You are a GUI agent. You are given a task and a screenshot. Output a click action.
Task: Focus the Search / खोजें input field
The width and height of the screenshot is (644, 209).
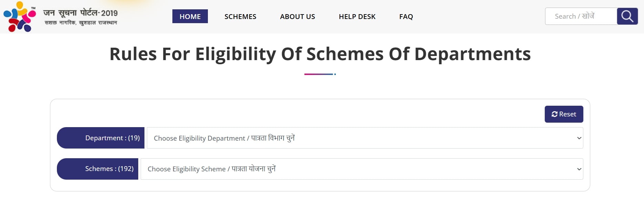coord(581,16)
